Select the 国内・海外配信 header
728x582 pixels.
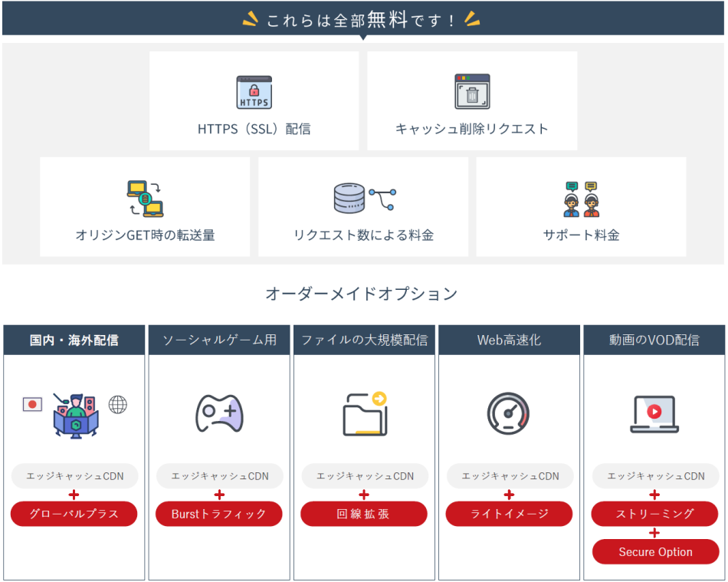[x=74, y=340]
